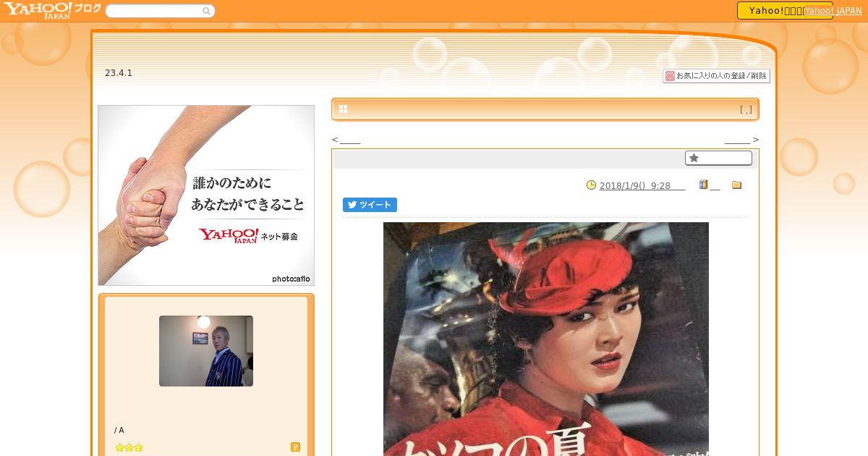The height and width of the screenshot is (456, 868).
Task: Click the folder icon in post header
Action: [736, 185]
